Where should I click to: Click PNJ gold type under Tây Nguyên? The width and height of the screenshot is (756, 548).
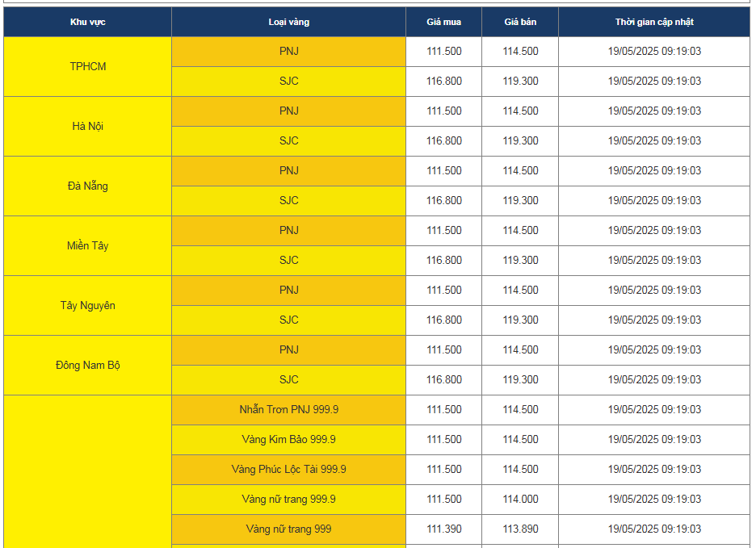288,291
